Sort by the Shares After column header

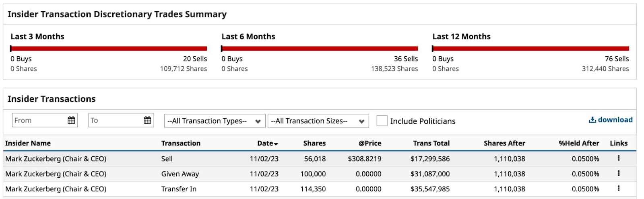point(504,143)
